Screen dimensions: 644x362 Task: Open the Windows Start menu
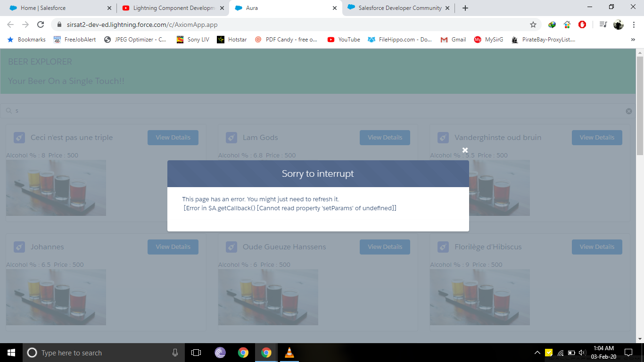(x=11, y=353)
